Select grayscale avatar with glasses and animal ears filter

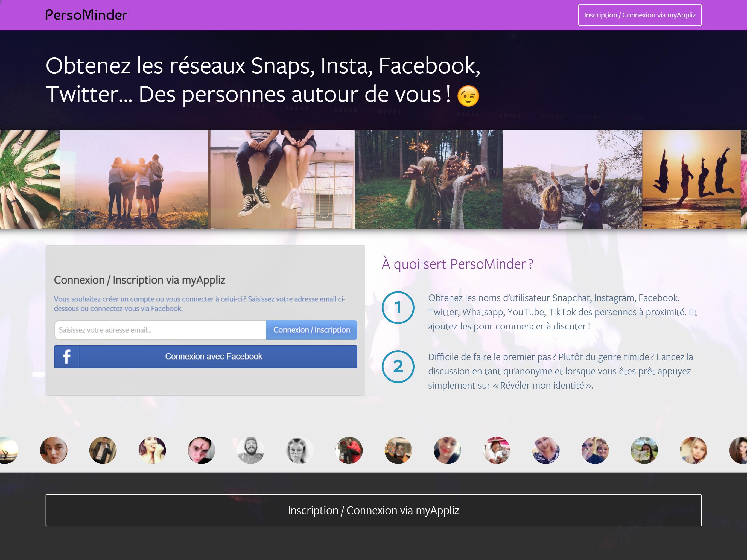point(300,450)
